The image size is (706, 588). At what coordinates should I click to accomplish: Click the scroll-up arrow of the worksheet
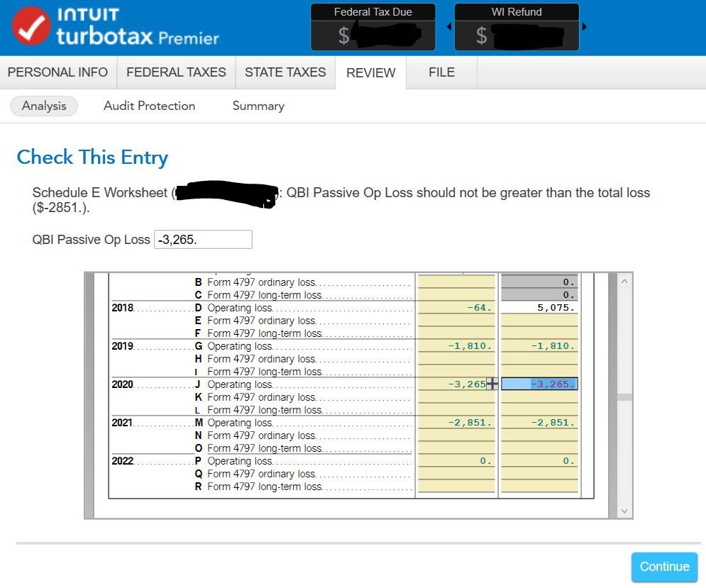(x=624, y=282)
